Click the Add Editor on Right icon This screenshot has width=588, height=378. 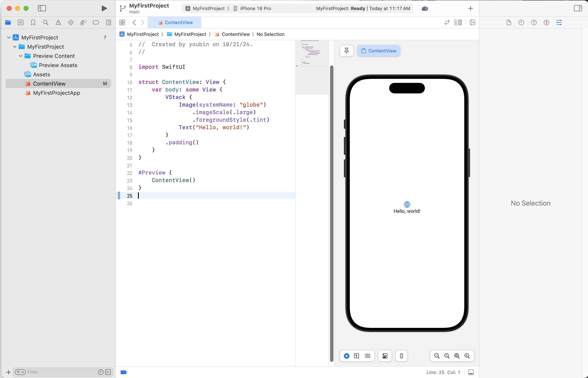(472, 23)
